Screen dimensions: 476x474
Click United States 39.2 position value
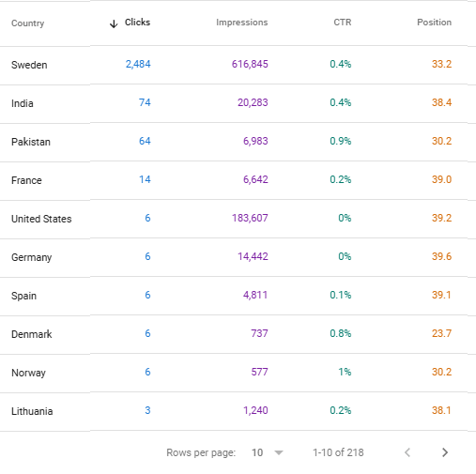pyautogui.click(x=441, y=218)
